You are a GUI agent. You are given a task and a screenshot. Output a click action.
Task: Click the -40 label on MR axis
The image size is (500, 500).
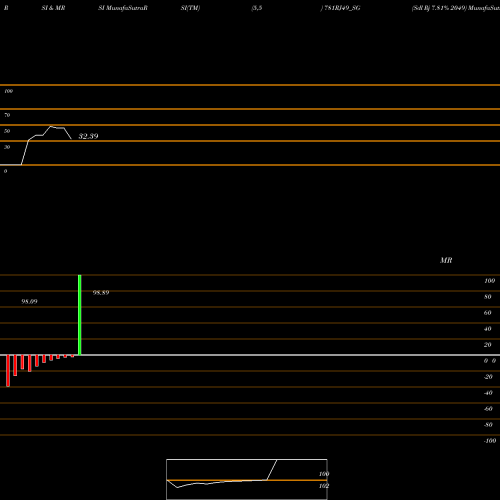(x=488, y=393)
